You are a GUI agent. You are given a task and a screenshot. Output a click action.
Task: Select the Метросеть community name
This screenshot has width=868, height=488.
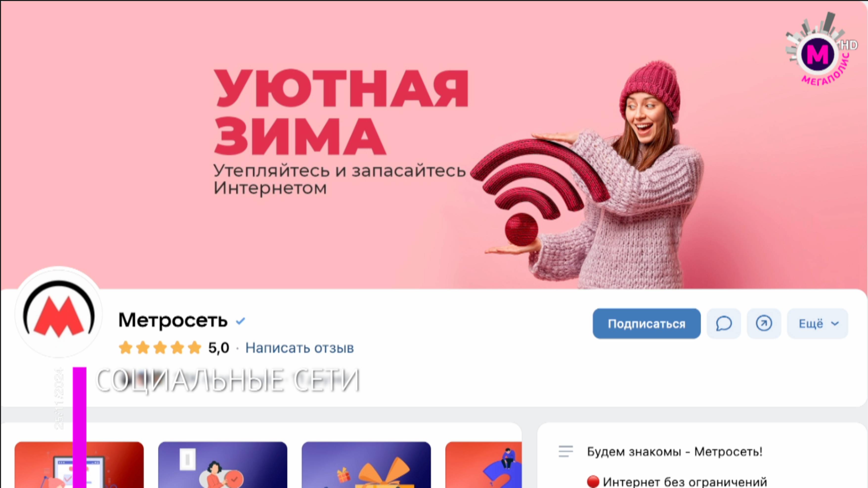(x=173, y=320)
